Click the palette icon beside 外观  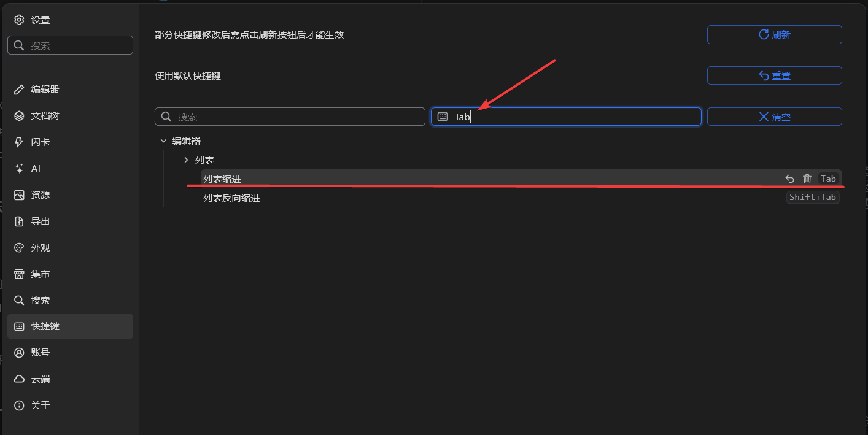point(19,248)
